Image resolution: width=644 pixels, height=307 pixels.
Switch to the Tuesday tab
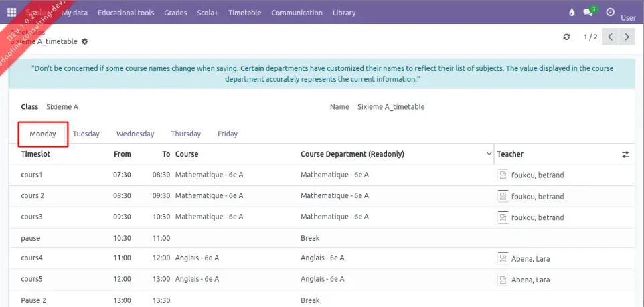(x=86, y=134)
